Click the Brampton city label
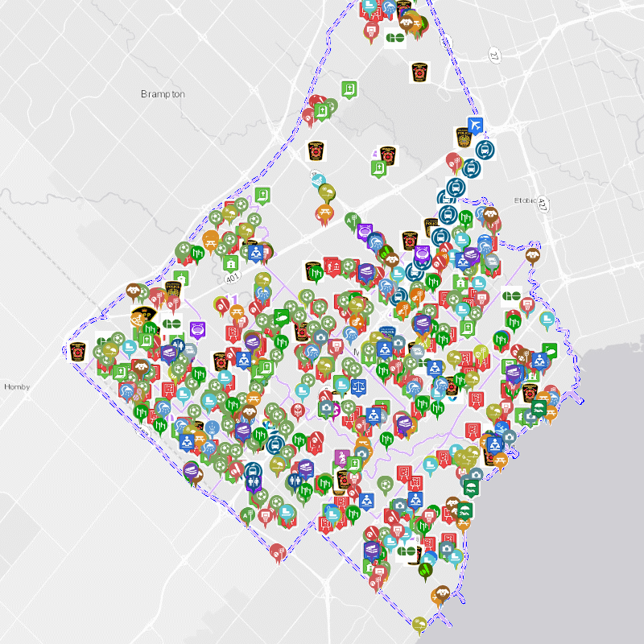 (x=163, y=94)
